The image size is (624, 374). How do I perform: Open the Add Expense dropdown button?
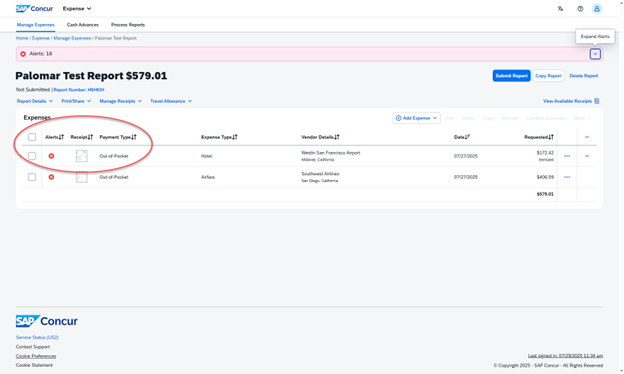click(x=416, y=118)
